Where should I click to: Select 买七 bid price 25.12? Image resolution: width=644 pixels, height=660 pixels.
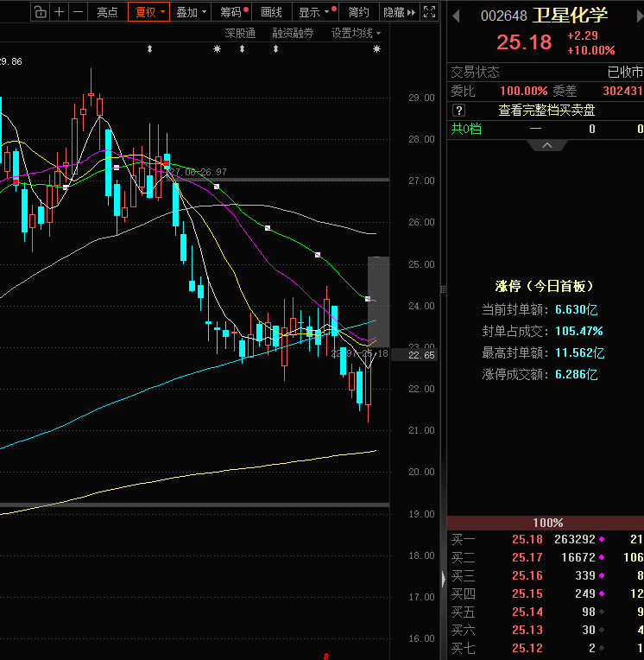point(527,648)
